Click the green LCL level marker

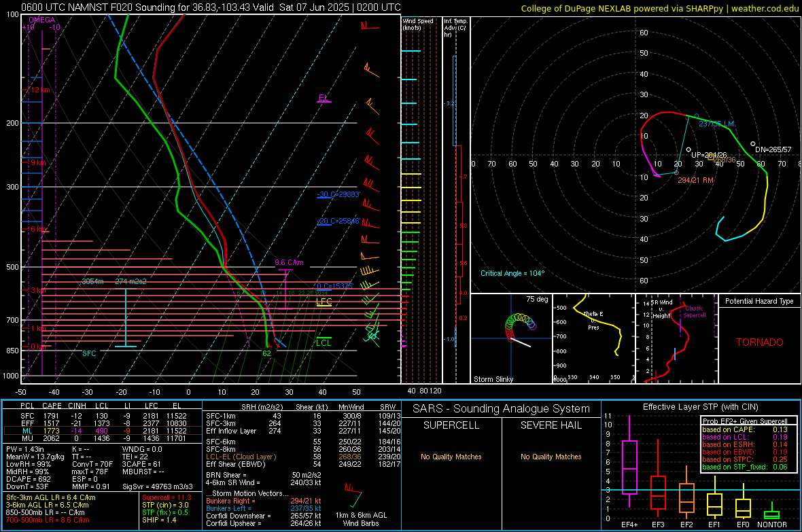(324, 342)
